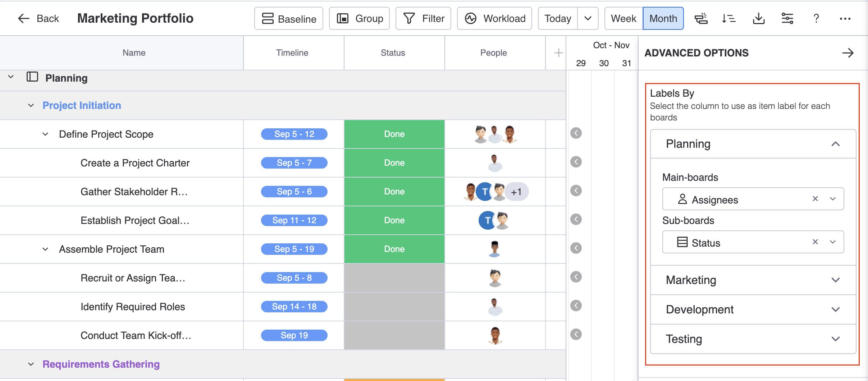Image resolution: width=868 pixels, height=381 pixels.
Task: Switch the view to Week
Action: (623, 18)
